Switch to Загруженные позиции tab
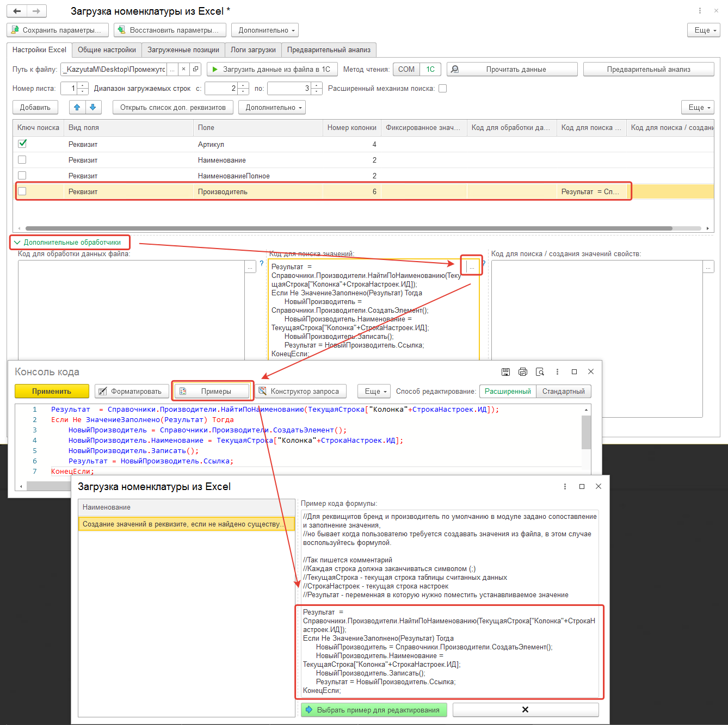 click(x=183, y=50)
